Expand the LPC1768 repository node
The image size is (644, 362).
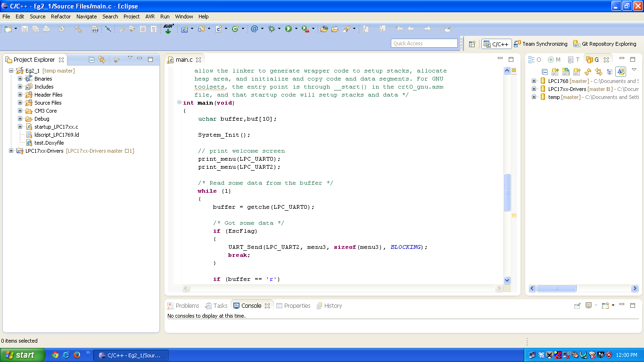click(x=534, y=81)
